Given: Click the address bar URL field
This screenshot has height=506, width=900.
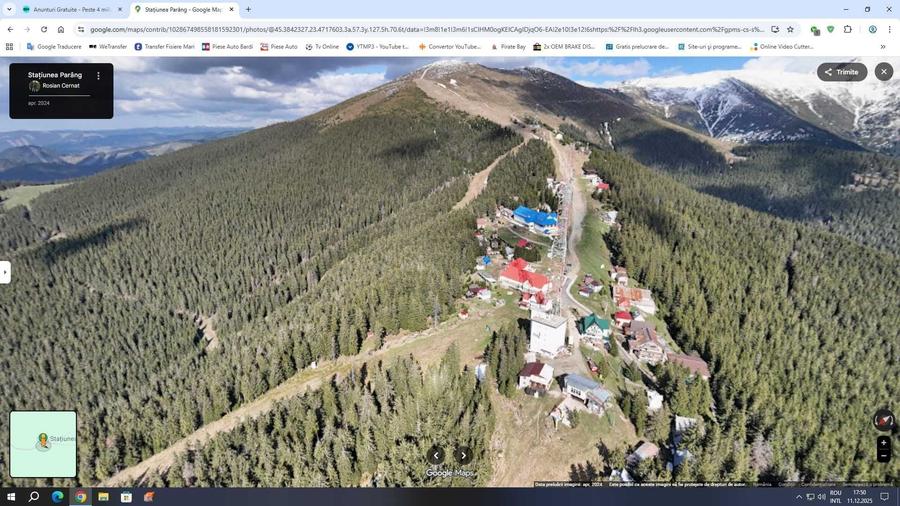Looking at the screenshot, I should (426, 29).
